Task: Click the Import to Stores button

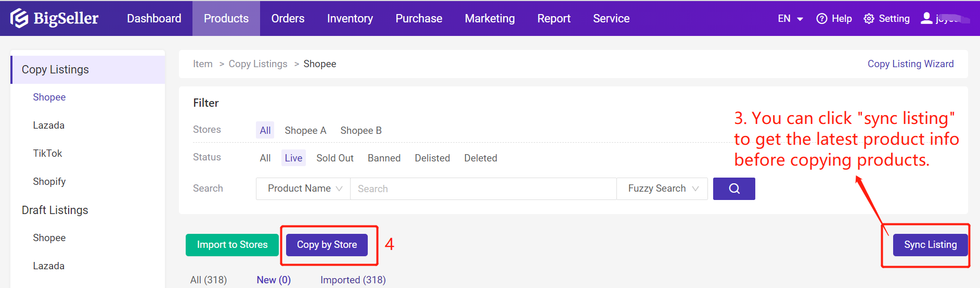Action: (x=232, y=245)
